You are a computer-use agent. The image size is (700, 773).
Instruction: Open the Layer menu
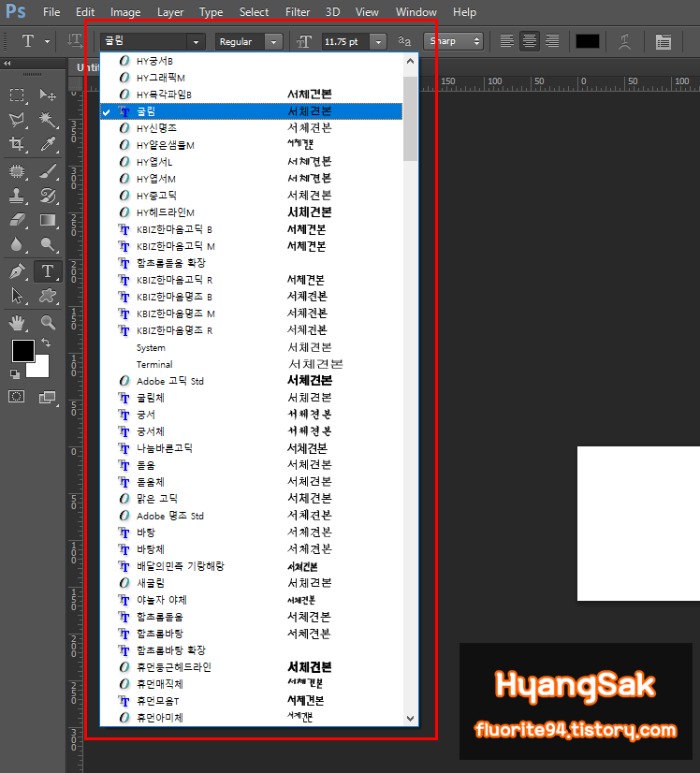(x=170, y=12)
